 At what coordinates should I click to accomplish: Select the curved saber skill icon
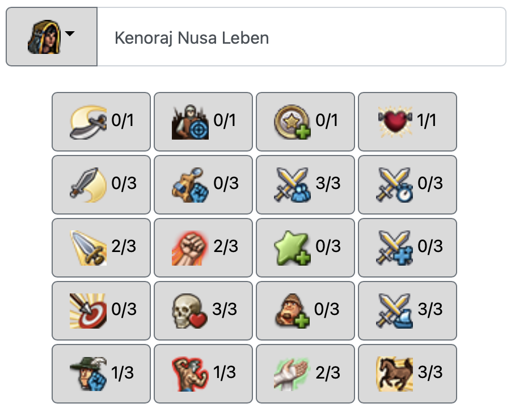tap(101, 121)
